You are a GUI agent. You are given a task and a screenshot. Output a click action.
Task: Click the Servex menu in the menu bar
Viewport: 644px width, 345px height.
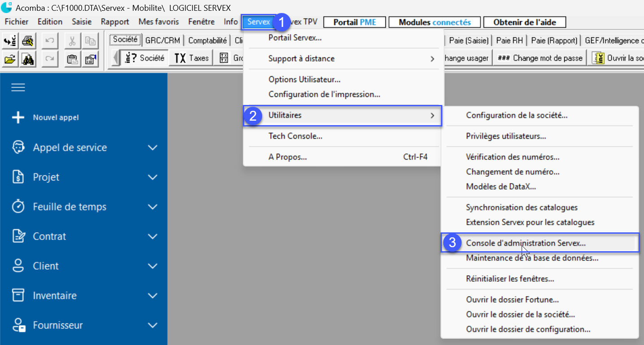259,22
